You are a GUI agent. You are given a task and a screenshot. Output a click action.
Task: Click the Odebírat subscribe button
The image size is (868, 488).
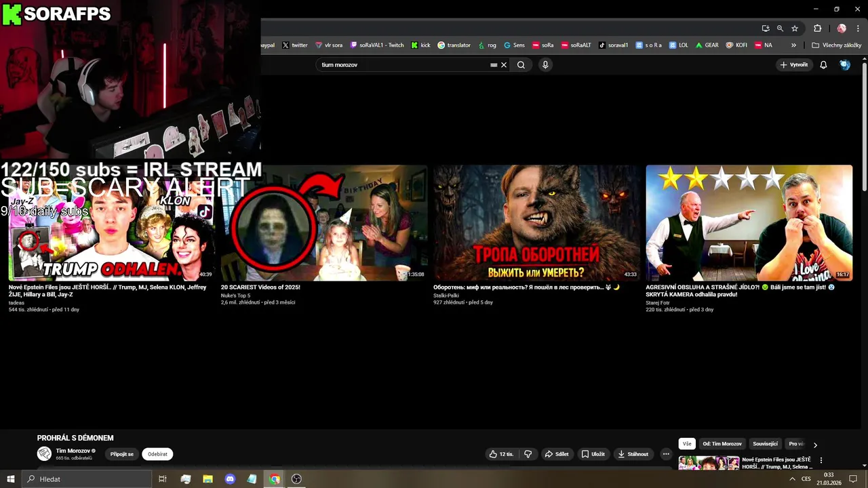pyautogui.click(x=157, y=454)
